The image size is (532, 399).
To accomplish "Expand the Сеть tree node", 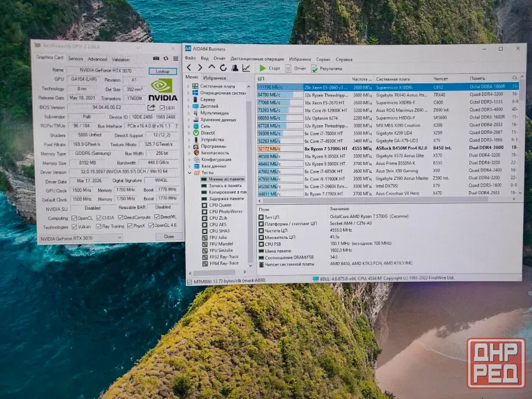I will tap(189, 126).
